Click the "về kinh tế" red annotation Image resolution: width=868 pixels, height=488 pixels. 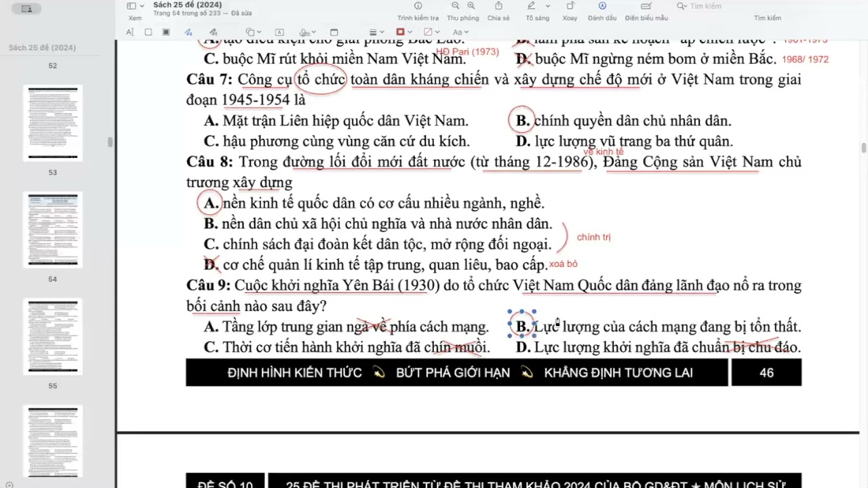(x=603, y=152)
